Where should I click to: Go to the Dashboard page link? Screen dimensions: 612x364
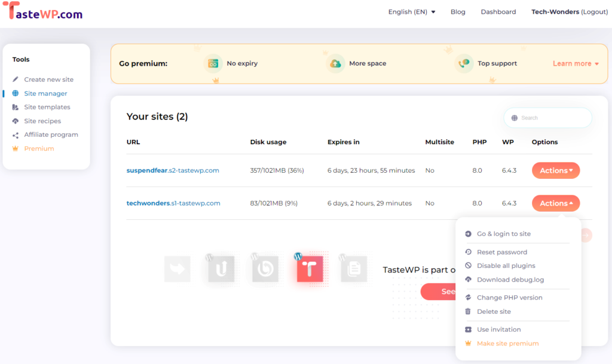[x=498, y=12]
